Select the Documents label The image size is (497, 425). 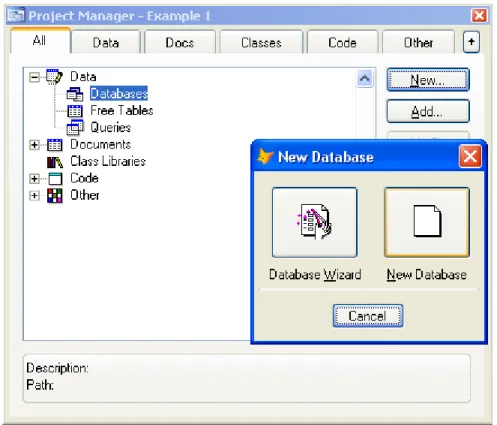tap(101, 144)
